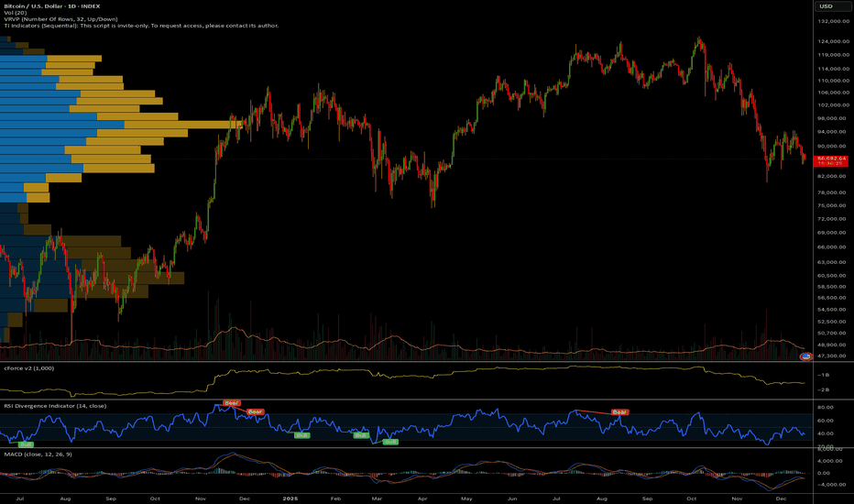Click the 80.00 level on RSI scale
The height and width of the screenshot is (504, 854).
tap(826, 407)
